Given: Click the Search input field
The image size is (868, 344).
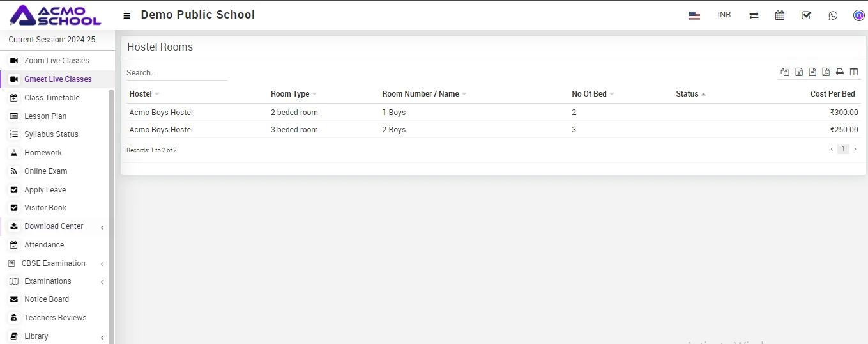Looking at the screenshot, I should click(x=176, y=73).
